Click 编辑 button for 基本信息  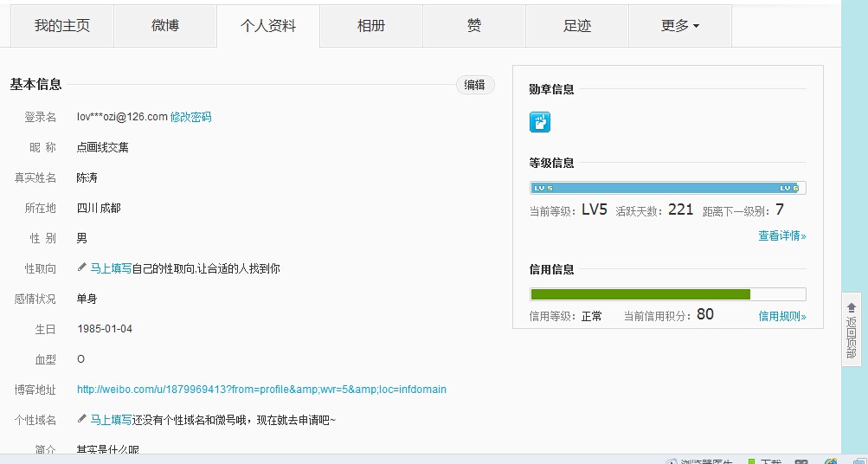[474, 85]
